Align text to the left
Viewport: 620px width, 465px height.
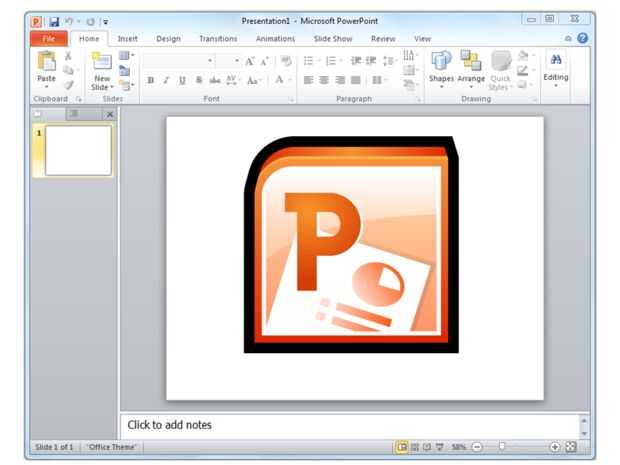coord(308,80)
